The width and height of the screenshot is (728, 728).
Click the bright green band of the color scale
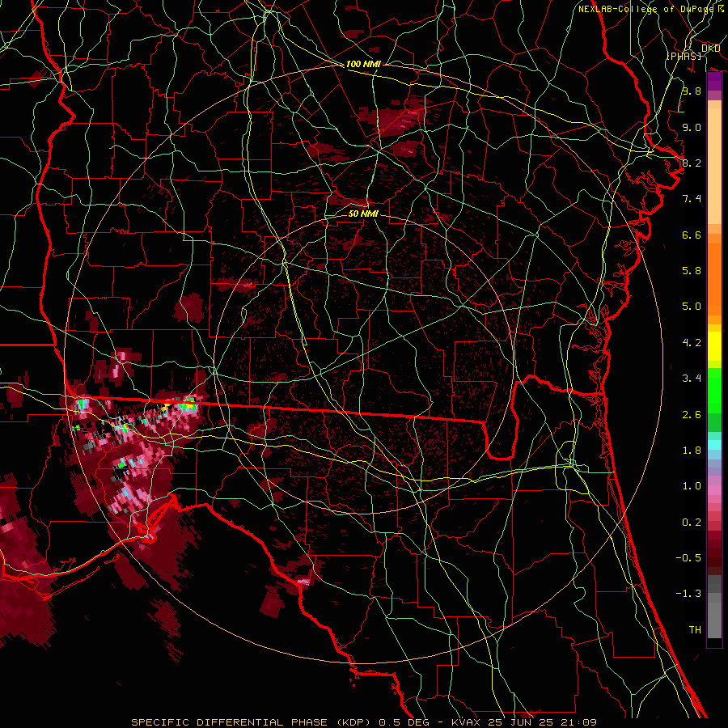tap(714, 391)
